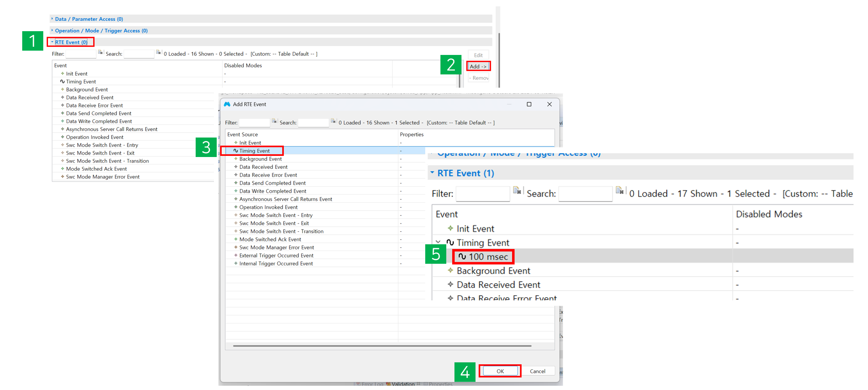The width and height of the screenshot is (868, 390).
Task: Click wave icon of 100 msec timing entry
Action: [x=462, y=256]
